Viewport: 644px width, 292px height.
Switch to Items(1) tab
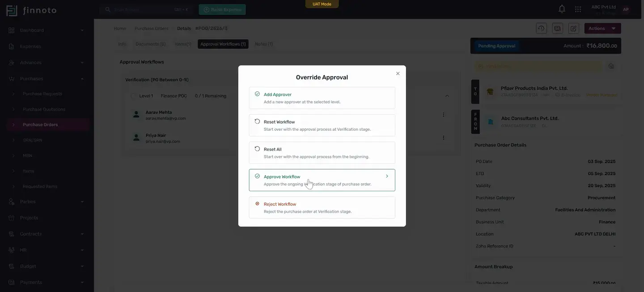pos(183,44)
